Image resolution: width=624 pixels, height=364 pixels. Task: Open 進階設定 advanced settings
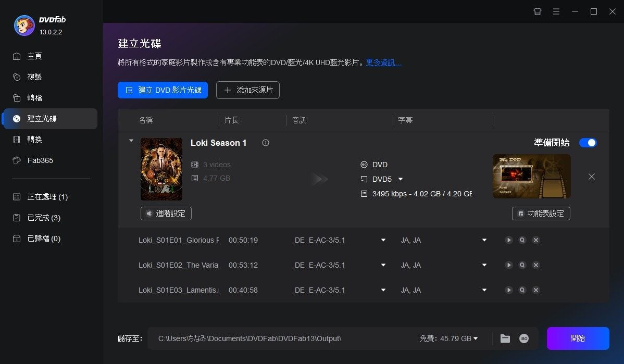pos(166,214)
